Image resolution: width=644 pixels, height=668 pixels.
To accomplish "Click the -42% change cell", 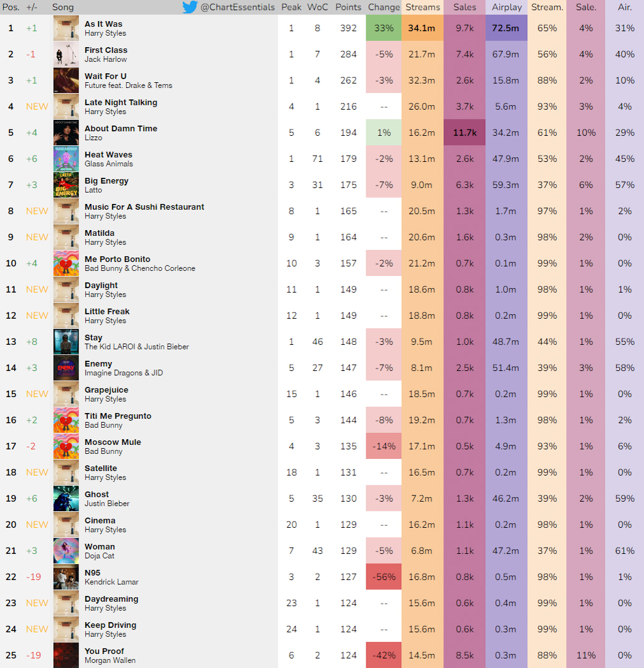I will coord(383,655).
